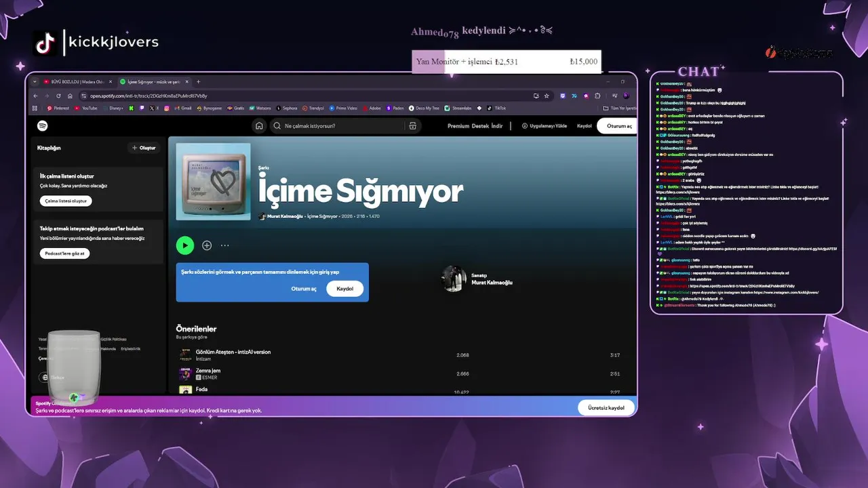868x488 pixels.
Task: Open the Disney+ bookmark
Action: coord(113,108)
